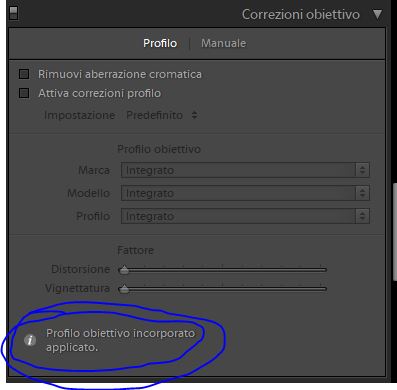Switch to the Profilo tab
The width and height of the screenshot is (397, 390).
click(160, 43)
